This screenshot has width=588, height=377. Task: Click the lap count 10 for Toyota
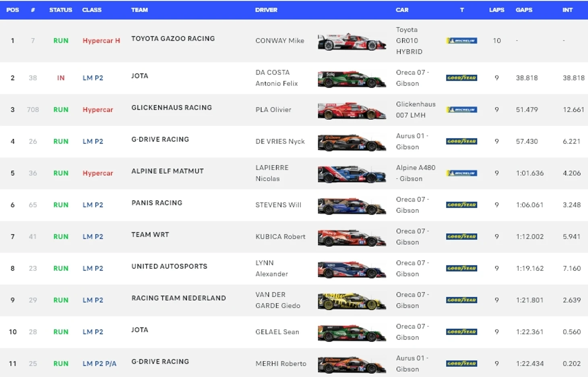tap(497, 41)
